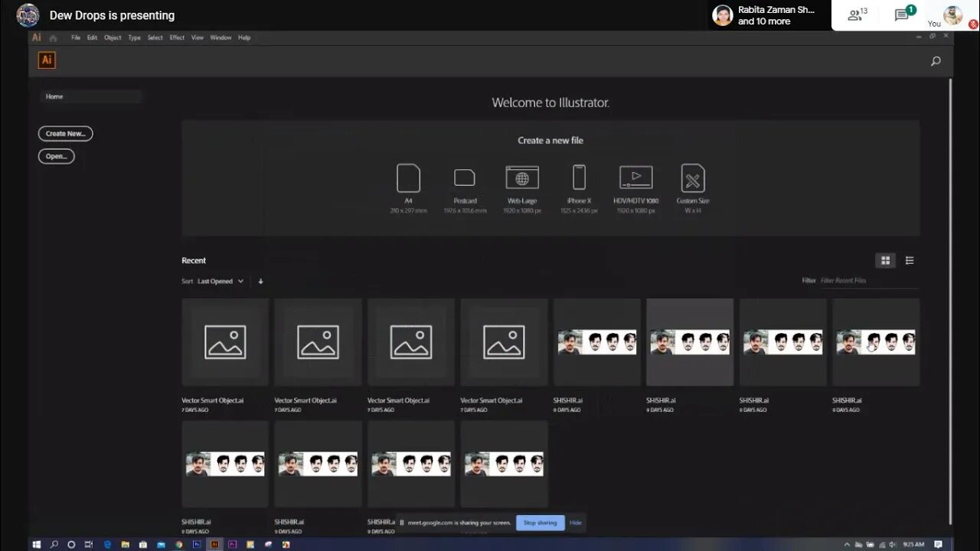Viewport: 980px width, 551px height.
Task: Open taskbar search magnifier
Action: point(54,544)
